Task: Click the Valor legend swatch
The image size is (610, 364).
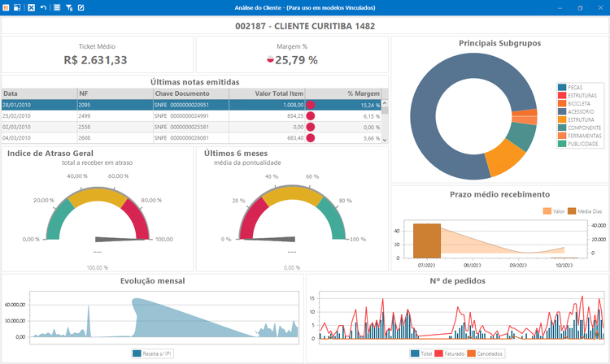Action: click(547, 211)
